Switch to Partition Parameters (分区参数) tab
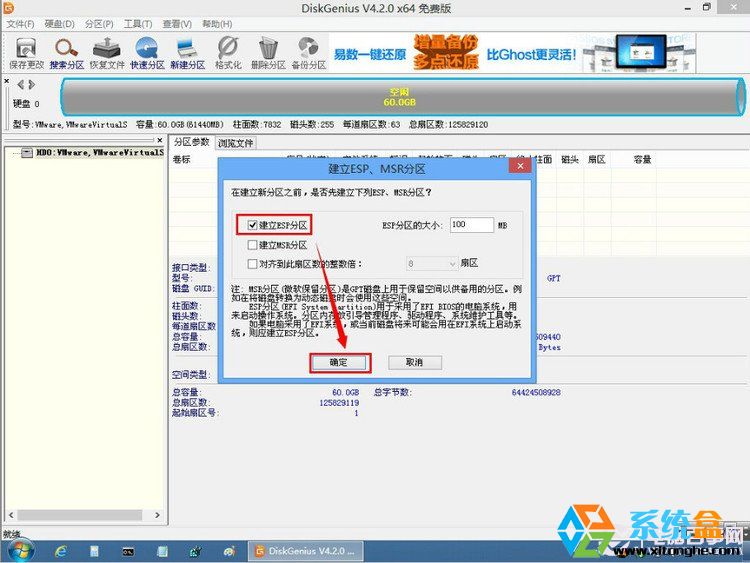 click(192, 142)
